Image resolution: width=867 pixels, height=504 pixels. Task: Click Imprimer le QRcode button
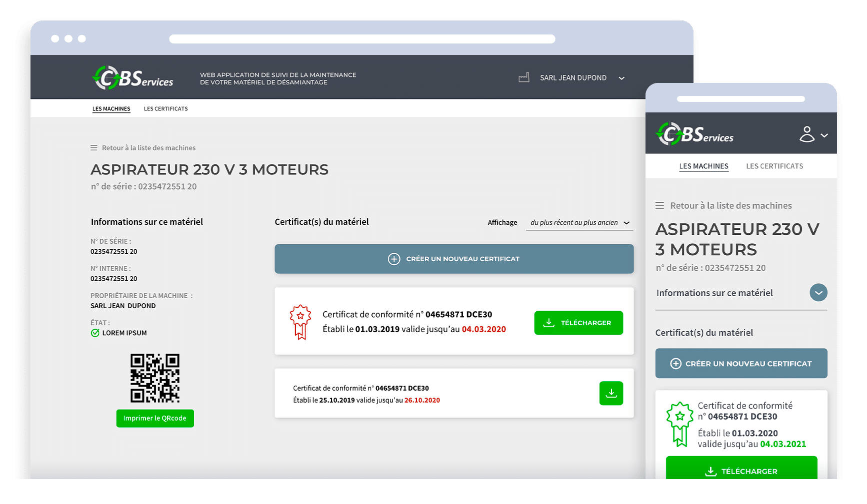click(x=155, y=418)
